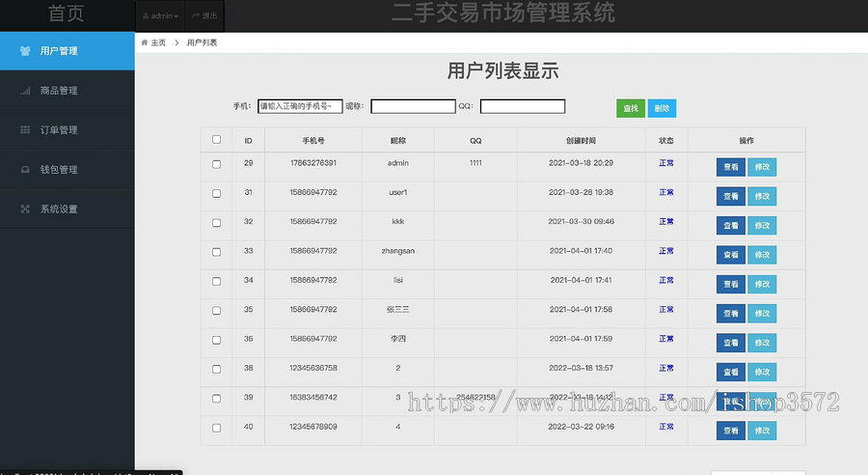The width and height of the screenshot is (868, 475).
Task: Click the 手机号 column header
Action: pyautogui.click(x=313, y=141)
